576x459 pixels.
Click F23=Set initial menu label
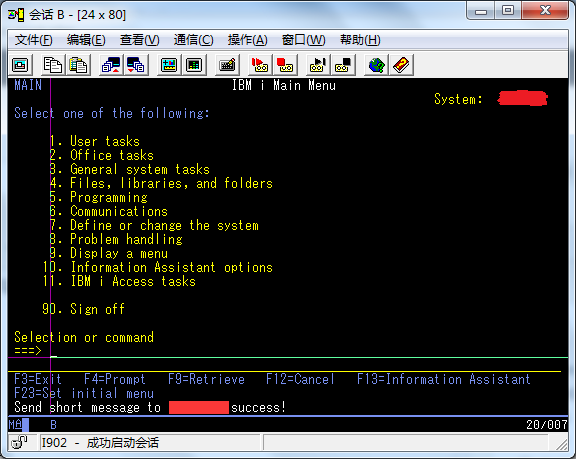tap(84, 393)
